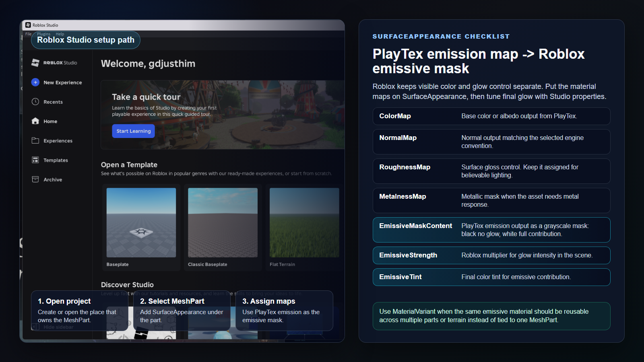Open the File menu
The width and height of the screenshot is (644, 362).
pos(28,34)
